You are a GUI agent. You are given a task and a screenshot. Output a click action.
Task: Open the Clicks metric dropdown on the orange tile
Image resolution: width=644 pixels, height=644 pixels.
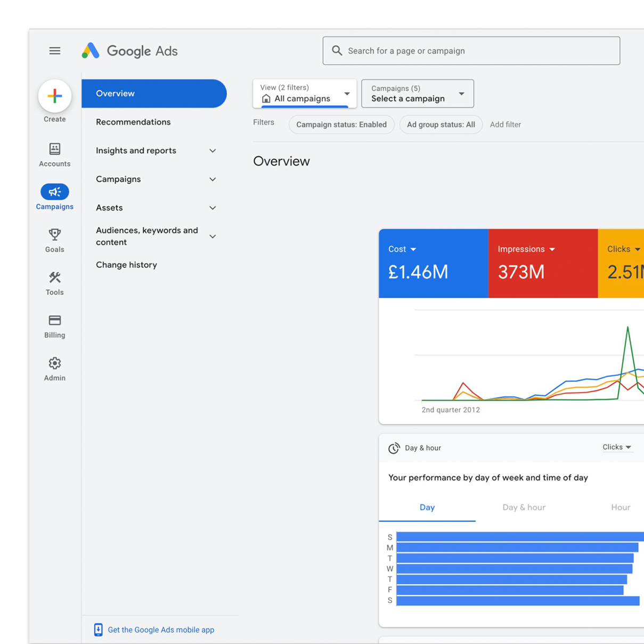pyautogui.click(x=624, y=249)
